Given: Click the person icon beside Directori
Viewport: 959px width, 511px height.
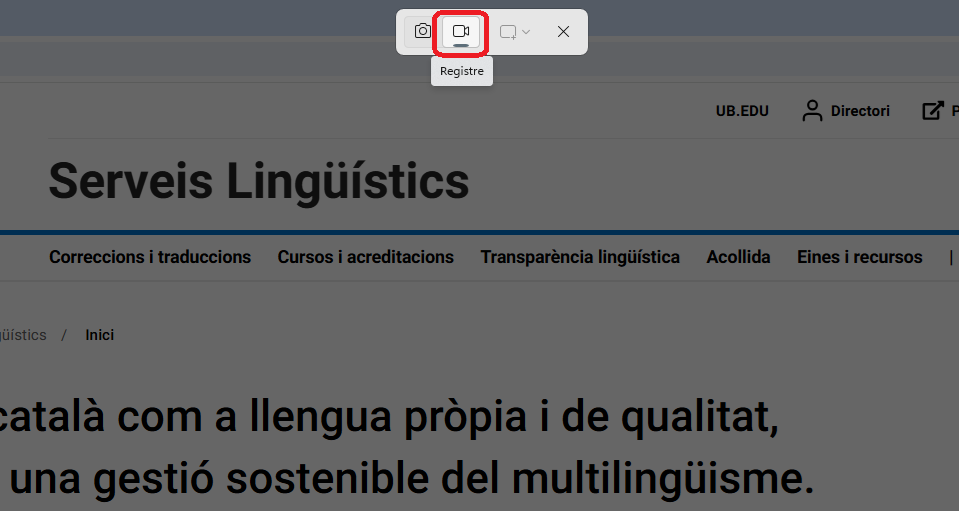Looking at the screenshot, I should [812, 111].
